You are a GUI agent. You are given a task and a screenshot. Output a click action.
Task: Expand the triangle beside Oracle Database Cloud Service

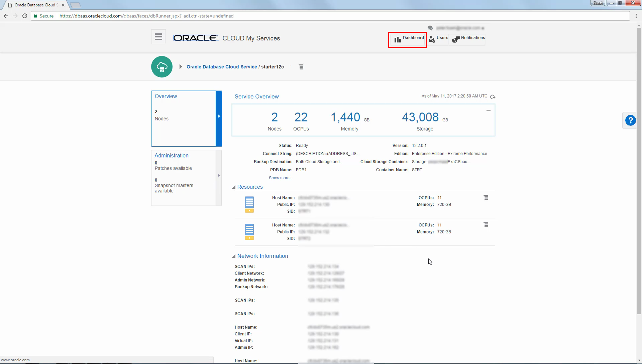tap(181, 67)
